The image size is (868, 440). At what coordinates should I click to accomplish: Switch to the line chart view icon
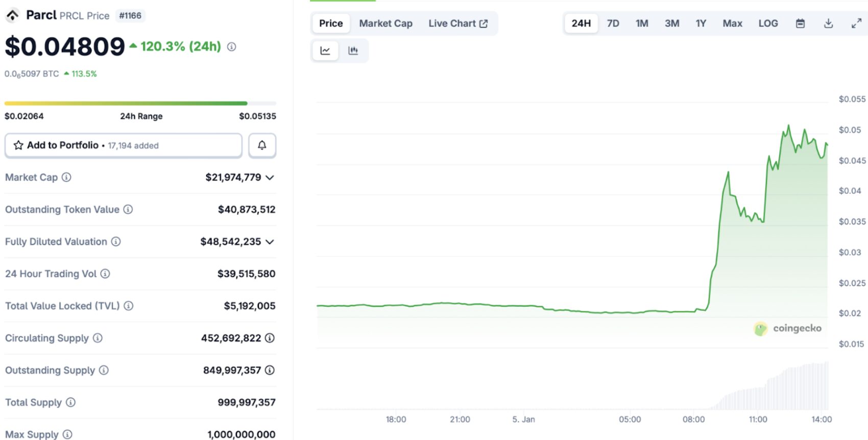[x=325, y=51]
